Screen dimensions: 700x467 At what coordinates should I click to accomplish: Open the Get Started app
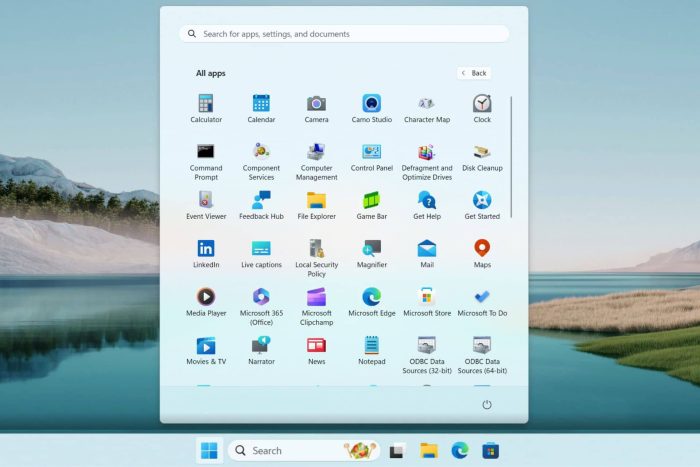[x=482, y=206]
